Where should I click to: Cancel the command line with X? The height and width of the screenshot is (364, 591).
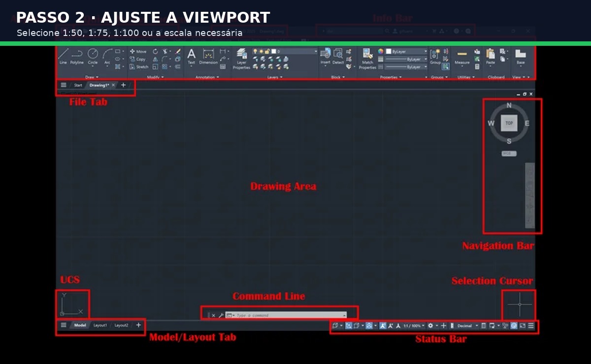click(213, 315)
